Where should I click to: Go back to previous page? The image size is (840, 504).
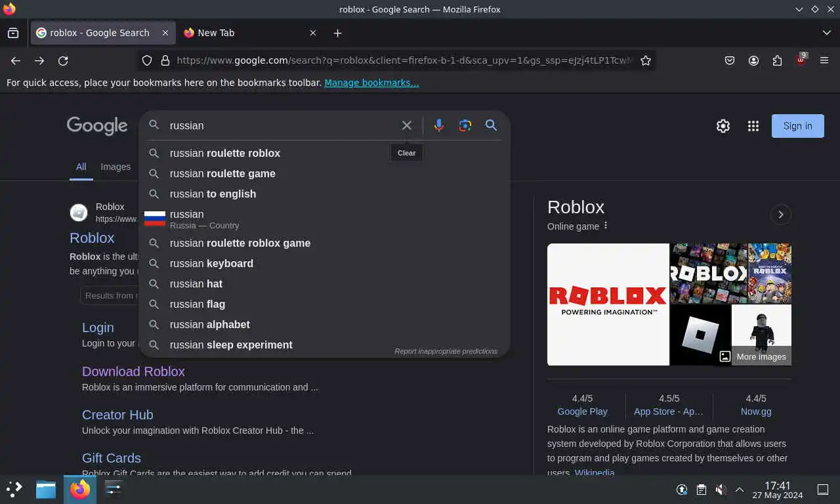[x=16, y=60]
